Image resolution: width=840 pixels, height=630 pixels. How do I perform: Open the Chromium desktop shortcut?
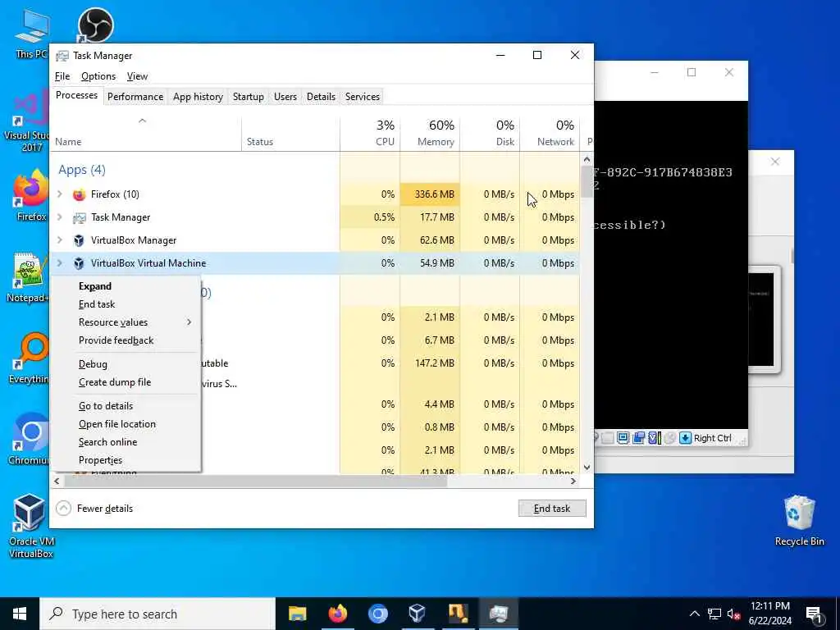29,440
